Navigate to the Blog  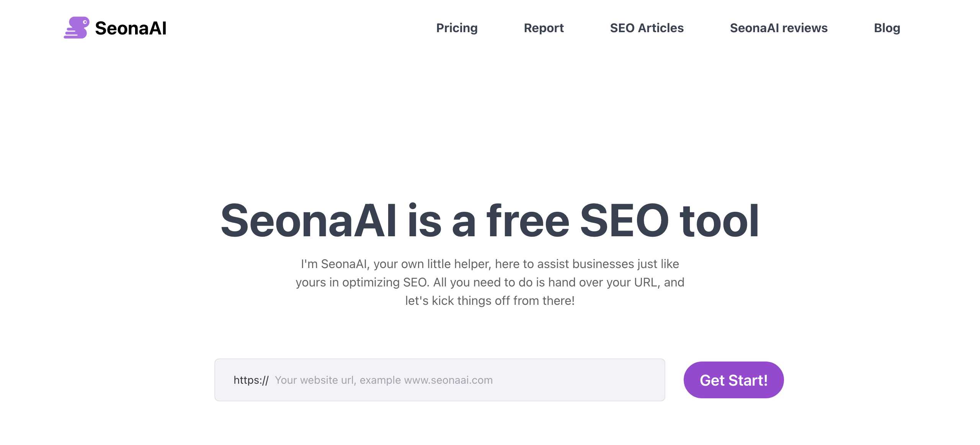click(887, 28)
